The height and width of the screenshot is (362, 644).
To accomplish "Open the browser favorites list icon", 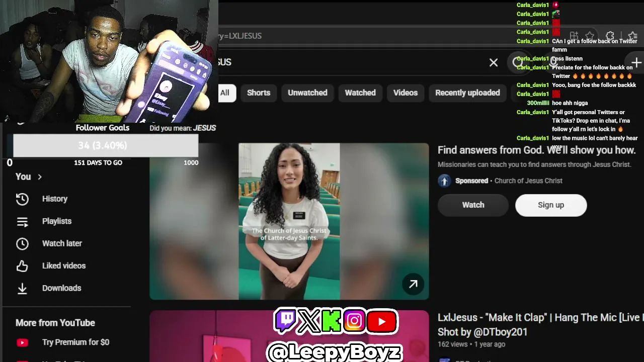I will 633,36.
